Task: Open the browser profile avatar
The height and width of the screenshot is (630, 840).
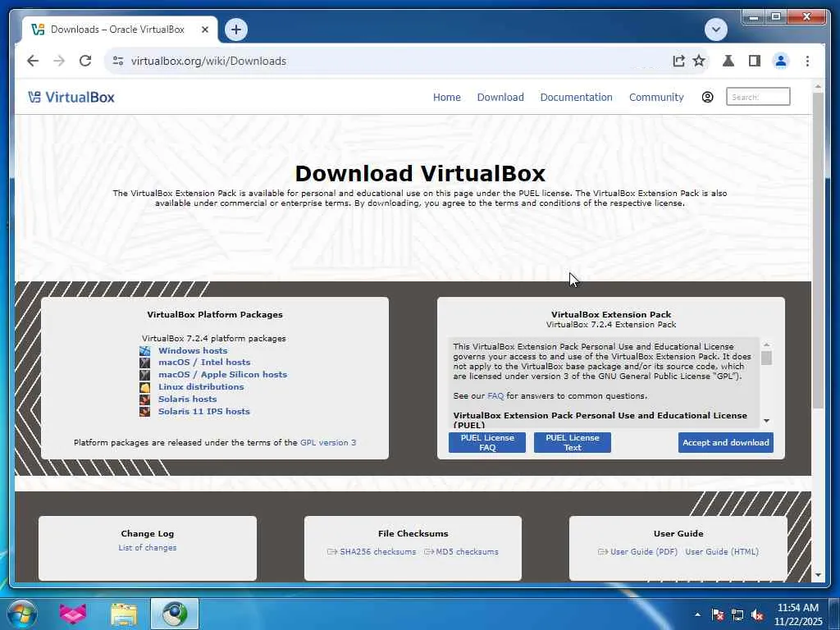Action: (x=781, y=61)
